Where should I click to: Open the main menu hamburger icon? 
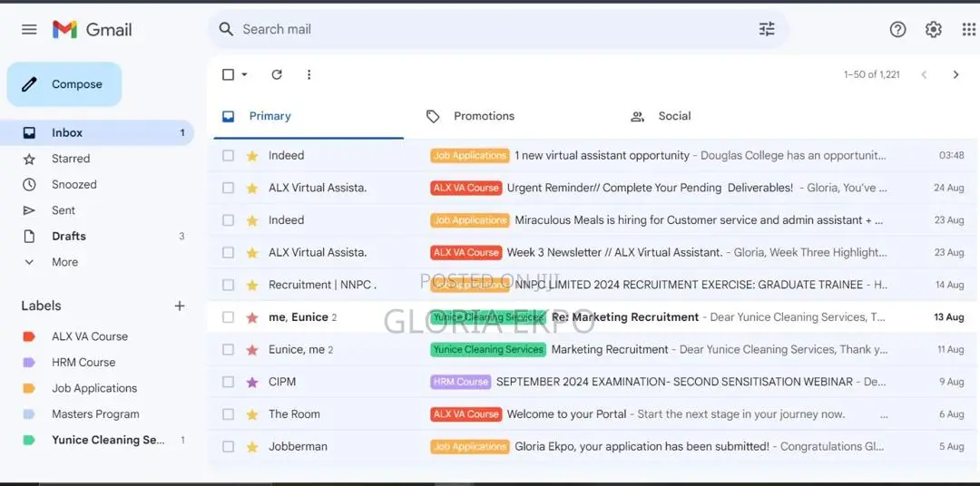[x=29, y=29]
